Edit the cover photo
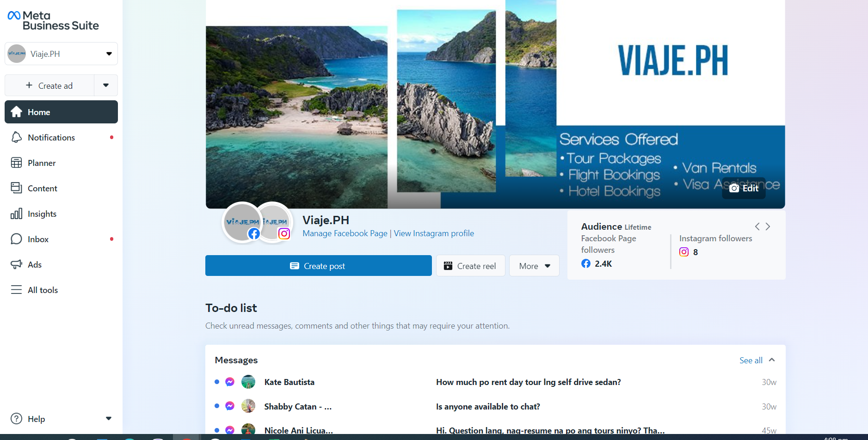The width and height of the screenshot is (868, 440). tap(744, 188)
